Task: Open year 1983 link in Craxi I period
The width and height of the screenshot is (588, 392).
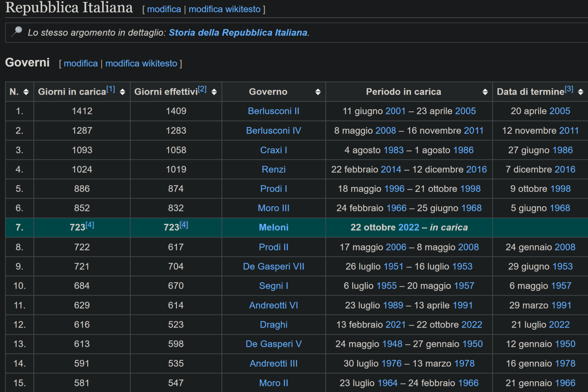Action: tap(394, 150)
